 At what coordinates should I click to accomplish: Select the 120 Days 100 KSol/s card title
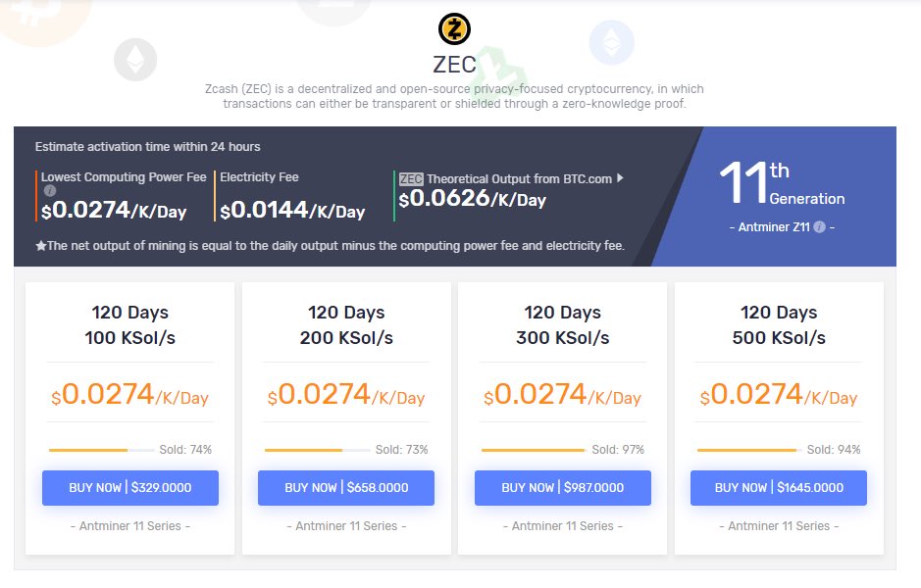129,325
